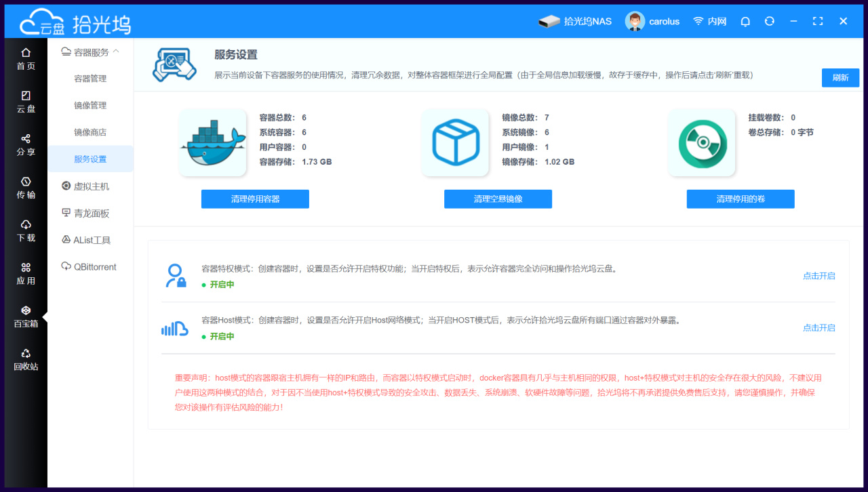Viewport: 868px width, 492px height.
Task: Minimize the 拾光坞 window
Action: 793,22
